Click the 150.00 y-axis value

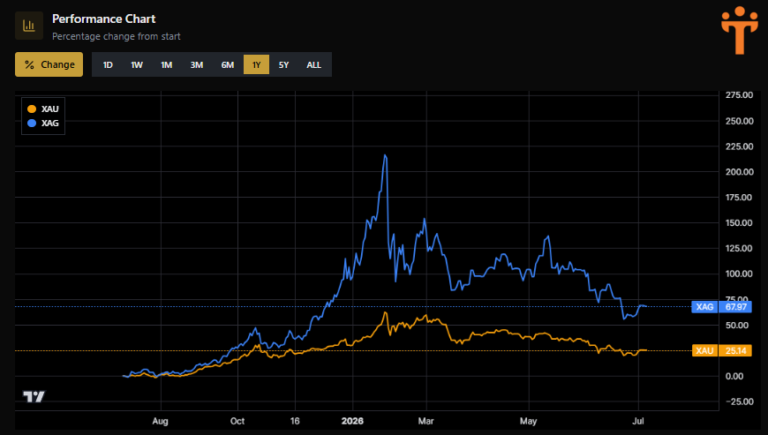point(739,223)
